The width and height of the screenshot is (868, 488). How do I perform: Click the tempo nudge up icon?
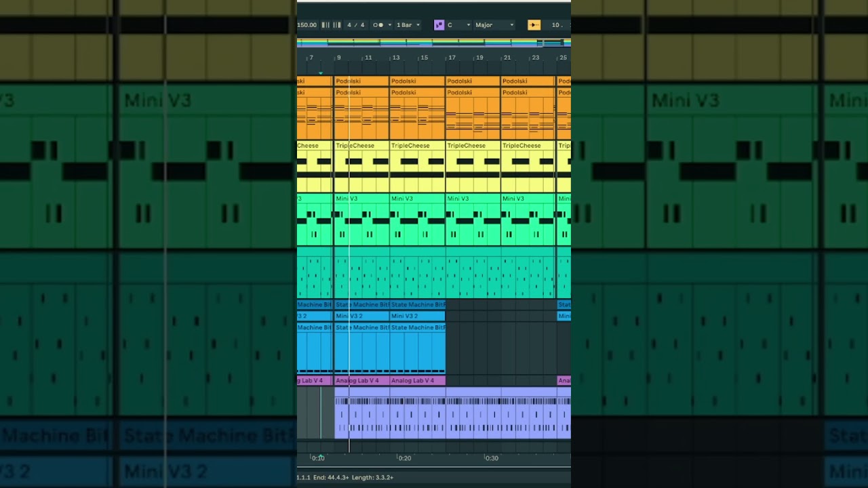coord(336,25)
